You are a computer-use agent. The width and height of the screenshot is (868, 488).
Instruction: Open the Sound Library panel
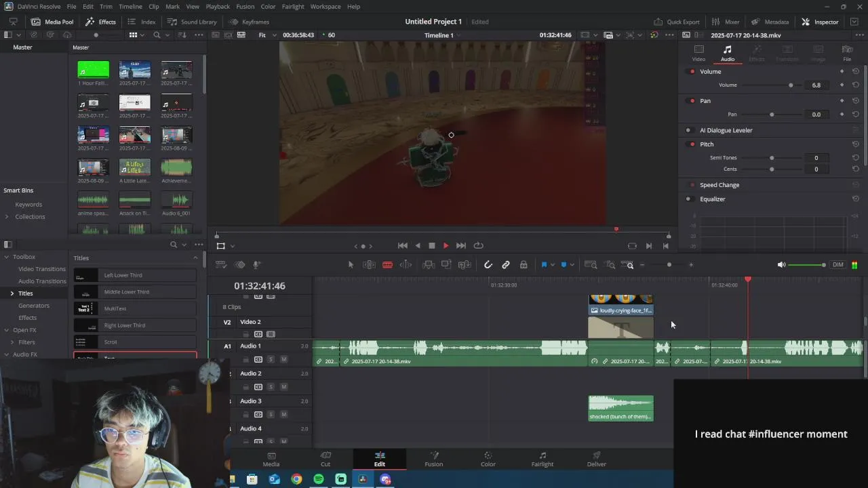[x=192, y=22]
